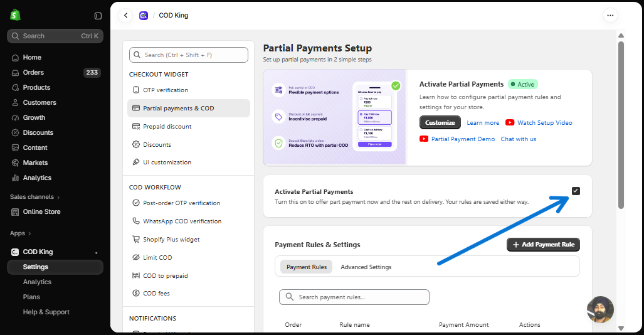Click the scrollbar up arrow
Viewport: 644px width, 335px height.
(621, 35)
